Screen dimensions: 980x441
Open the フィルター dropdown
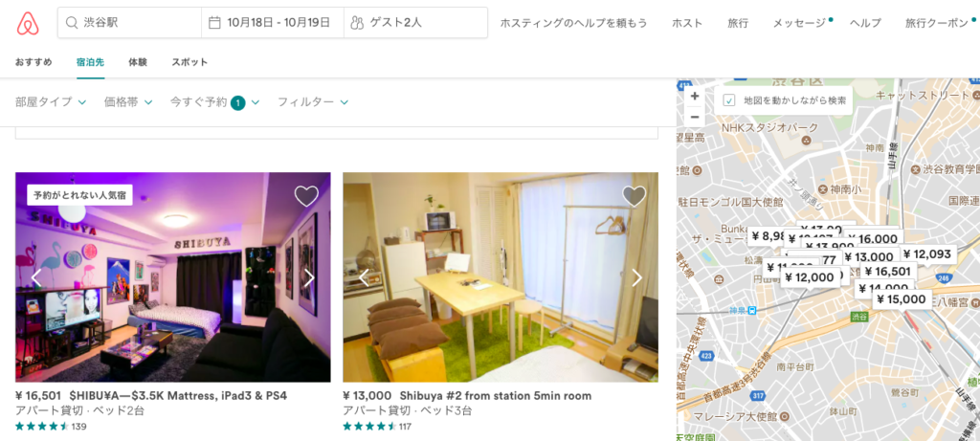pyautogui.click(x=312, y=101)
